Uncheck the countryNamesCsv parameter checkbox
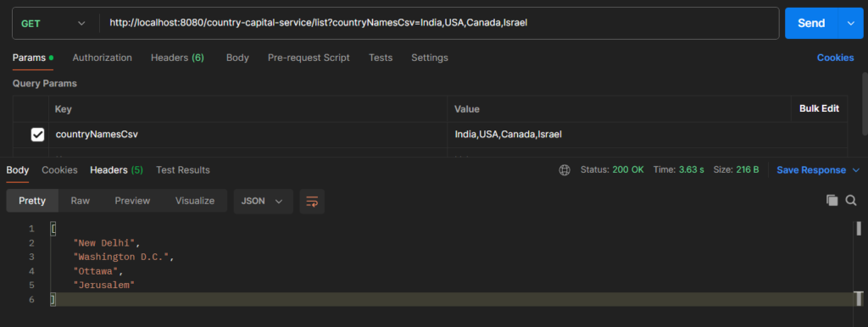 [x=37, y=135]
